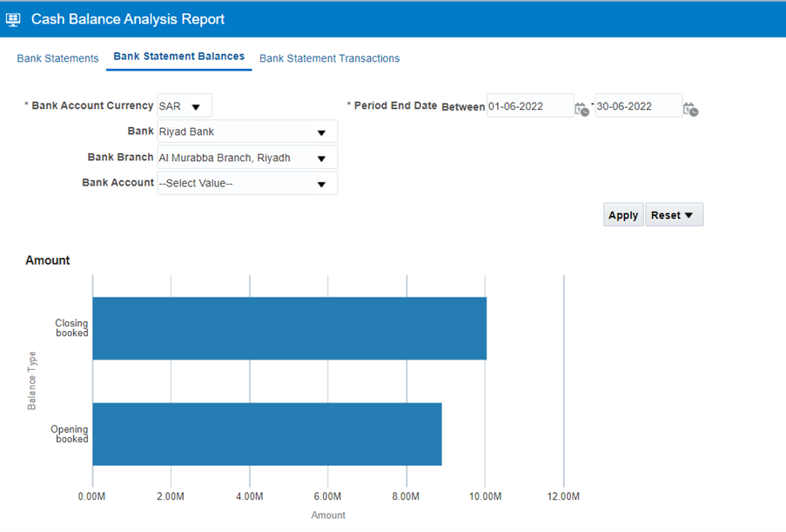Open the Bank Account Select Value dropdown
The image size is (786, 532).
pyautogui.click(x=321, y=185)
